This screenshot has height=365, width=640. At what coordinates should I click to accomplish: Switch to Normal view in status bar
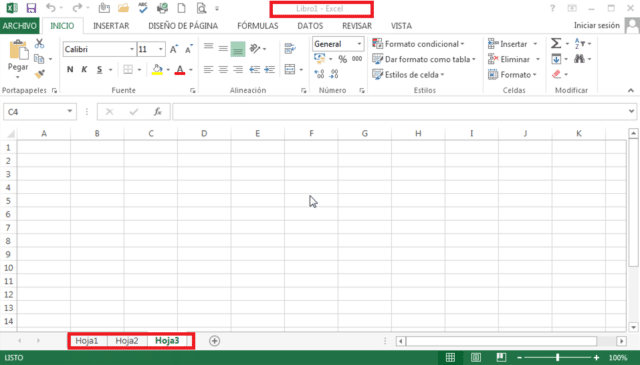coord(450,357)
